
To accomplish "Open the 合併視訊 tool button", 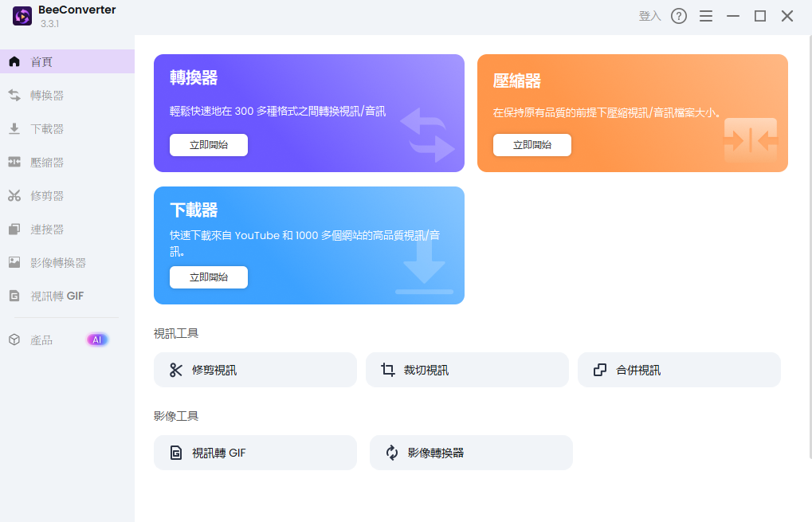I will tap(679, 370).
